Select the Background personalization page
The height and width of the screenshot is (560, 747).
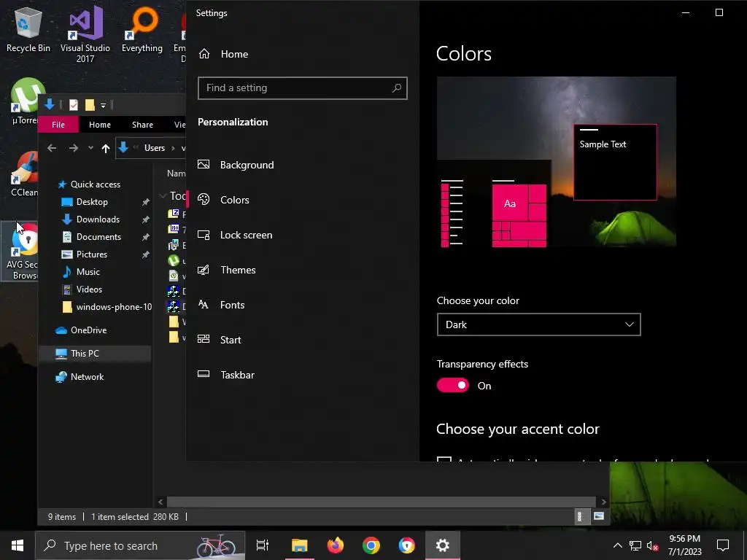pyautogui.click(x=236, y=165)
